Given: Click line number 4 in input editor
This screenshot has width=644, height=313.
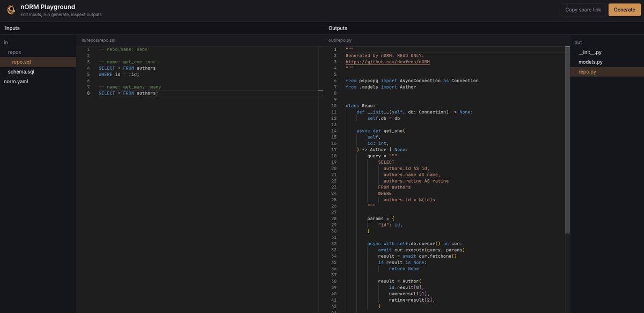Looking at the screenshot, I should (88, 68).
